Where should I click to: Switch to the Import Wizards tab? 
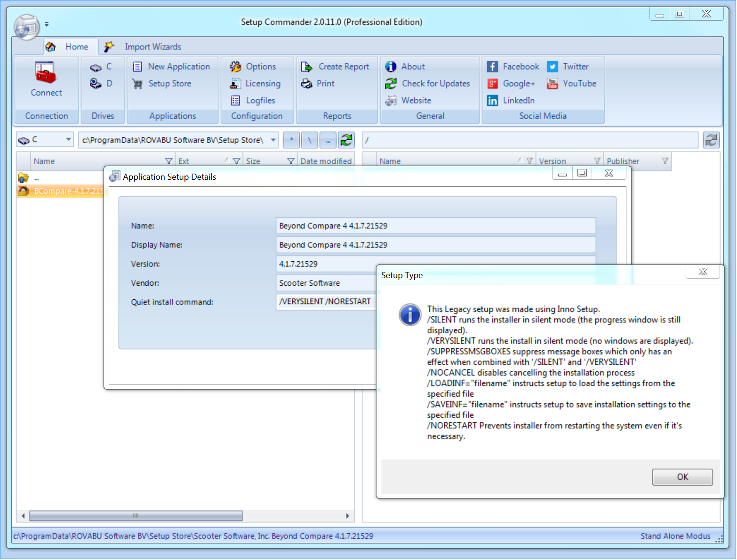click(144, 47)
